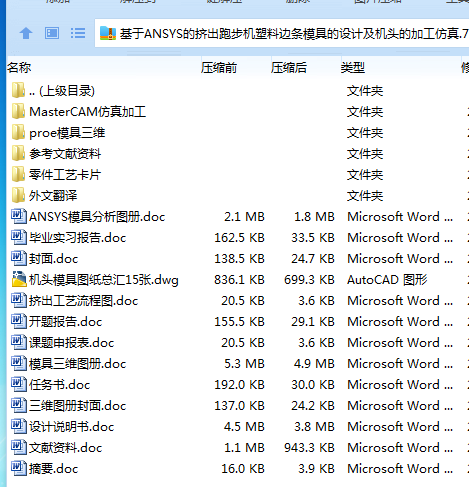The height and width of the screenshot is (487, 469).
Task: Click the 24.7 KB compressed size cell
Action: pyautogui.click(x=313, y=259)
